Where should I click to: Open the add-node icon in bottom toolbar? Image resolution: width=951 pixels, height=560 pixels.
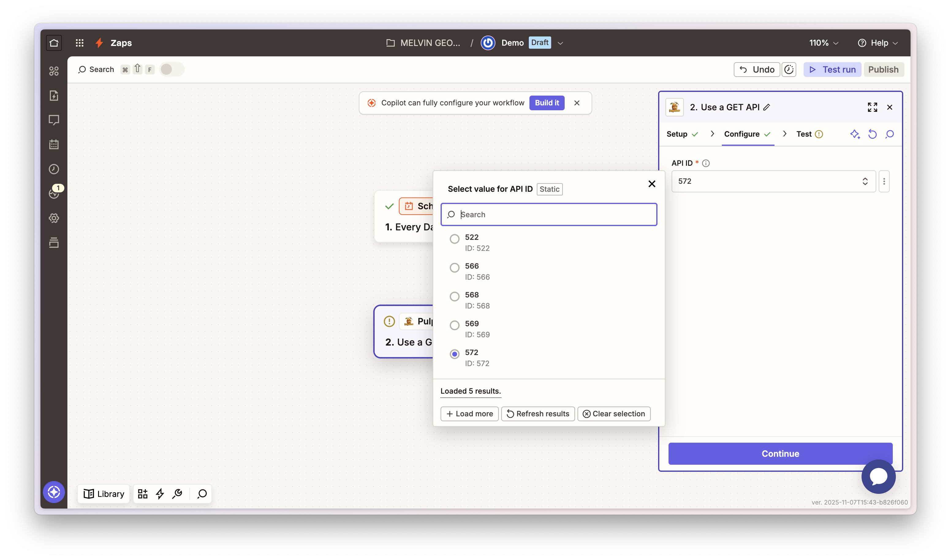point(143,494)
